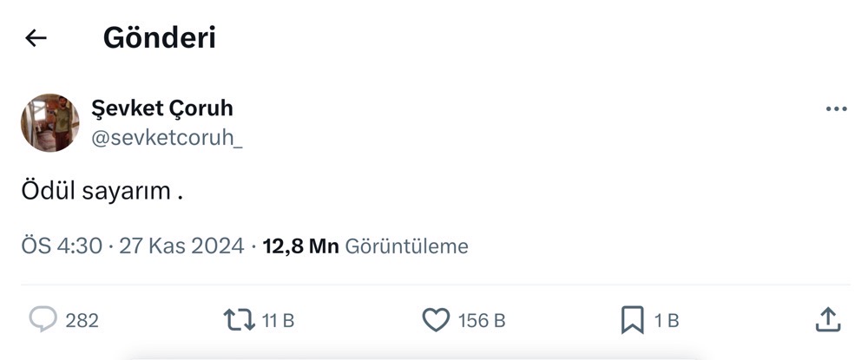The image size is (868, 360).
Task: Click the Gönderi page title
Action: [x=159, y=38]
